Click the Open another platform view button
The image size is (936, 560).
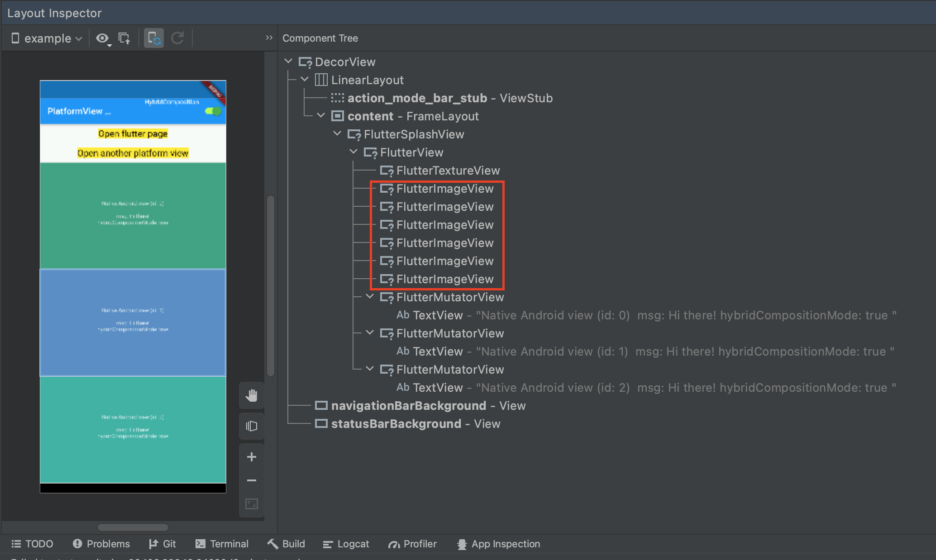[x=133, y=153]
